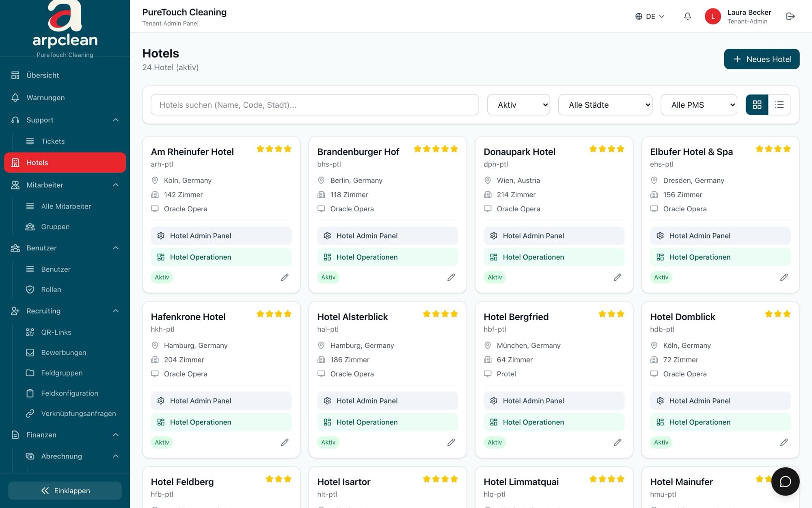Click the Hotels suchen search field
The height and width of the screenshot is (508, 812).
point(315,105)
